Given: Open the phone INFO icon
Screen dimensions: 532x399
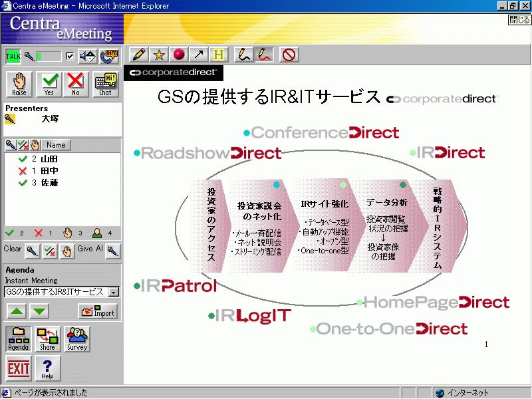Looking at the screenshot, I should (x=109, y=57).
